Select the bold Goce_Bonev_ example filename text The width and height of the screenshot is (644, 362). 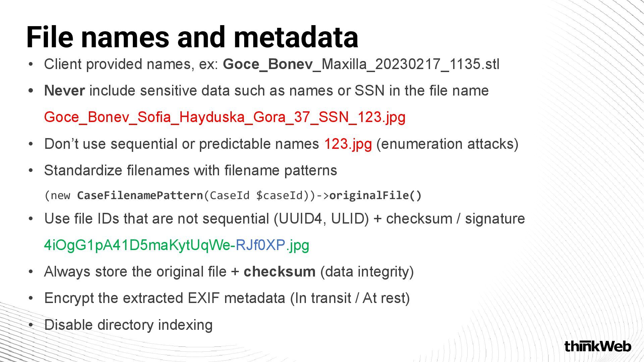(x=272, y=64)
